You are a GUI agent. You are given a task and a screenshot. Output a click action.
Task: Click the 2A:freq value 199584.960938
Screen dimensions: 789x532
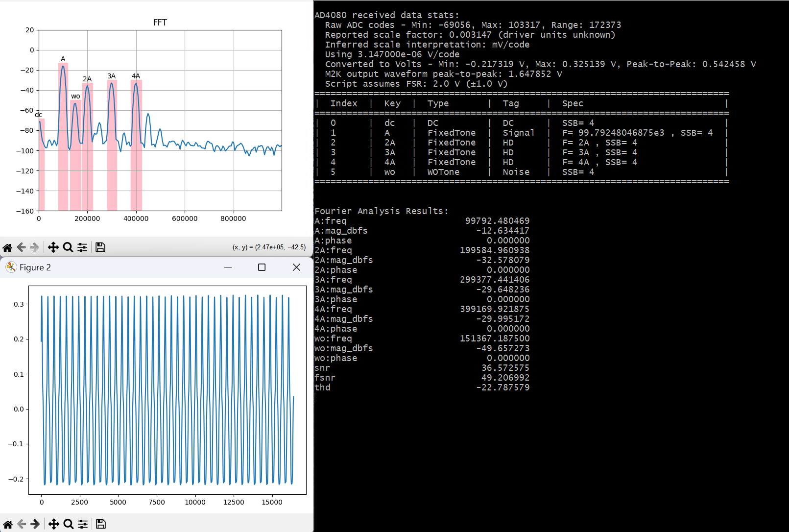tap(495, 250)
